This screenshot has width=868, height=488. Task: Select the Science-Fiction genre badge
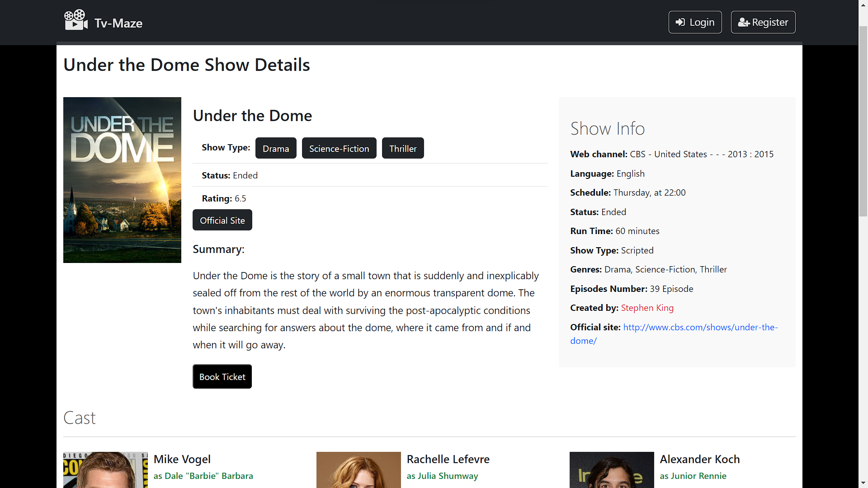(339, 148)
